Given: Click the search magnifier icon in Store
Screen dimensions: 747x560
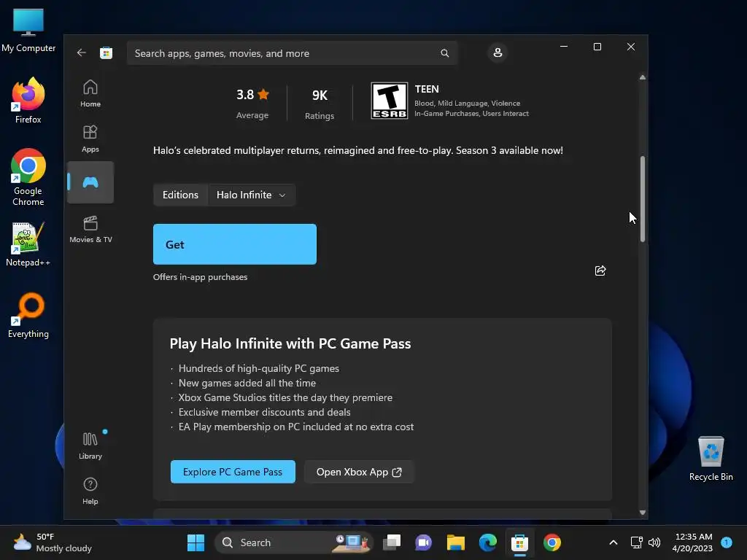Looking at the screenshot, I should click(x=444, y=53).
